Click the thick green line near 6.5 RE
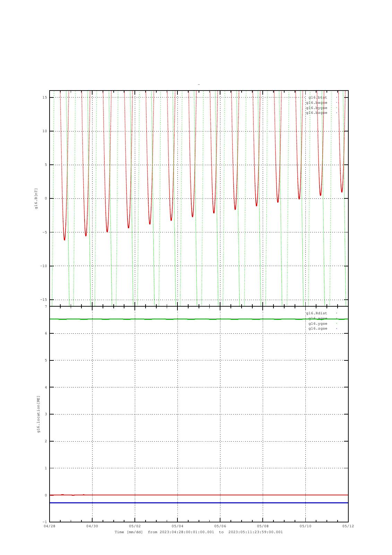Screen dimensions: 392x555 199,319
